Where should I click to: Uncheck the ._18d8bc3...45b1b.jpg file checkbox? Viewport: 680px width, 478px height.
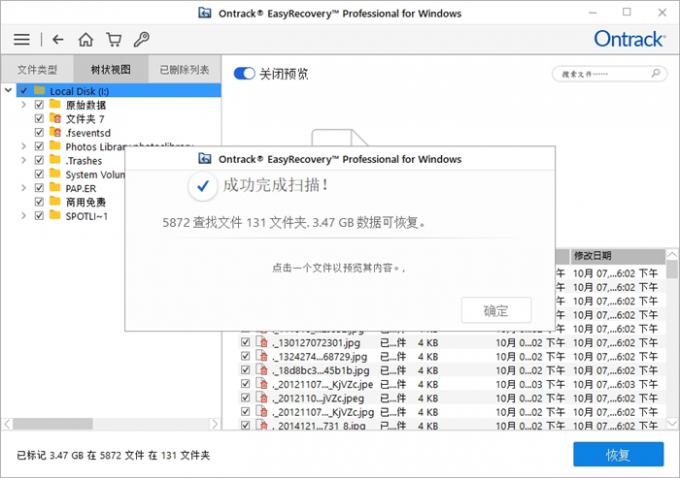245,370
